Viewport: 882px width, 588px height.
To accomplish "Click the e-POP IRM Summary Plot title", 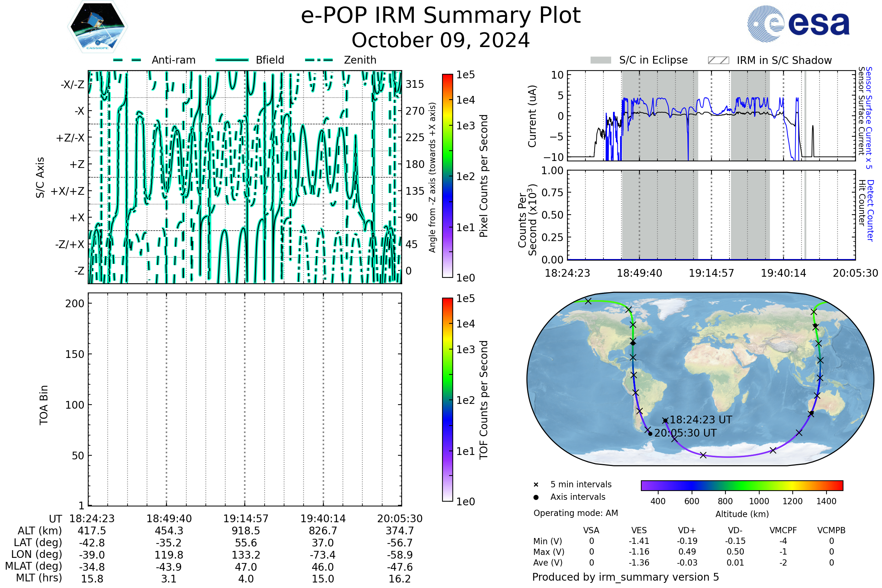I will click(x=441, y=16).
